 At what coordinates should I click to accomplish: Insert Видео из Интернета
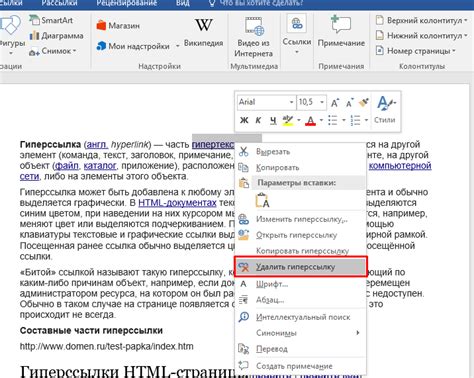[x=253, y=37]
